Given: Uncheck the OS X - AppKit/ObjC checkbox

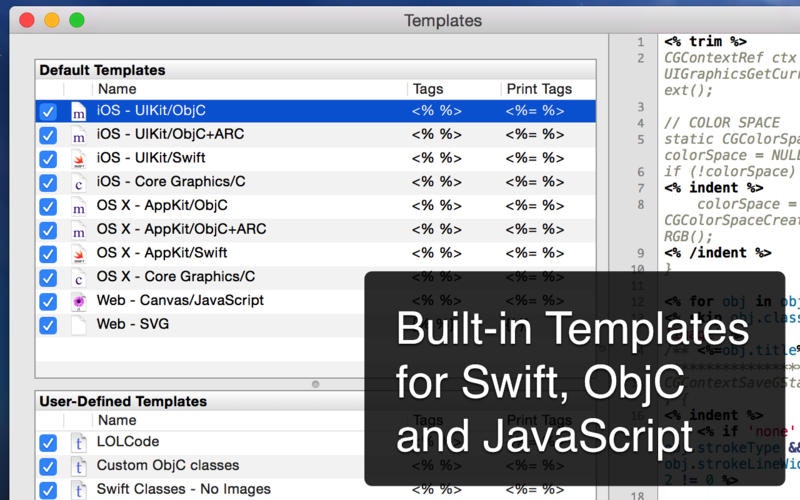Looking at the screenshot, I should coord(48,206).
